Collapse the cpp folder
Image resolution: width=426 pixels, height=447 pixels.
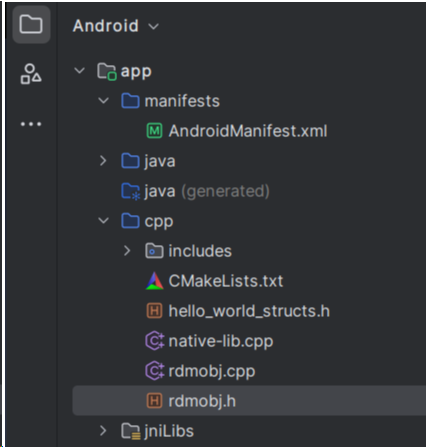[103, 221]
